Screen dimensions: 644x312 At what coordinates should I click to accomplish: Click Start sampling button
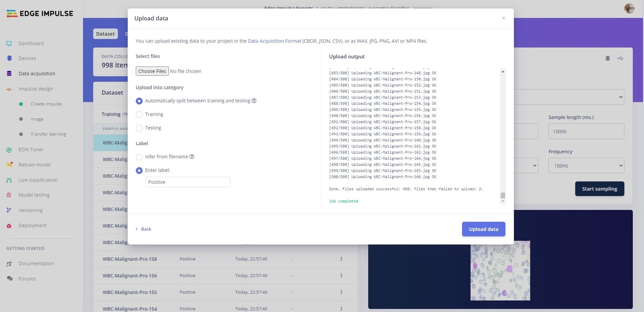click(599, 189)
